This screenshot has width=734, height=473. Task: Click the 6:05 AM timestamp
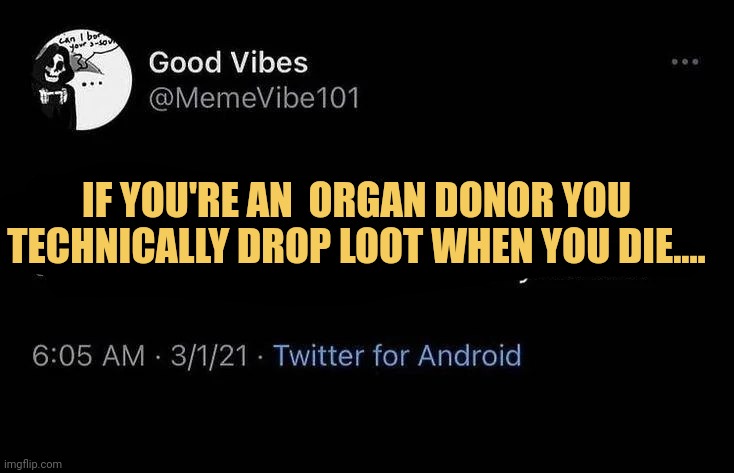tap(88, 356)
